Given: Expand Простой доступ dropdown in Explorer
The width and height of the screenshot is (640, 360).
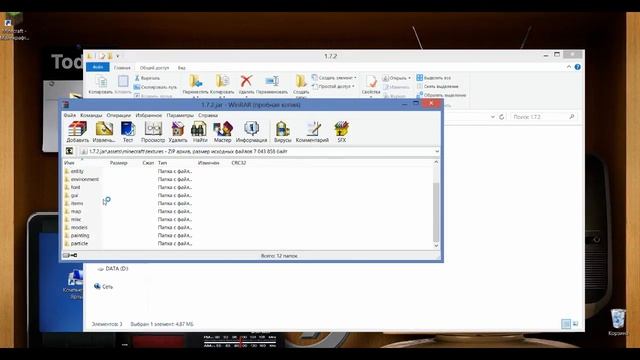Looking at the screenshot, I should point(353,87).
